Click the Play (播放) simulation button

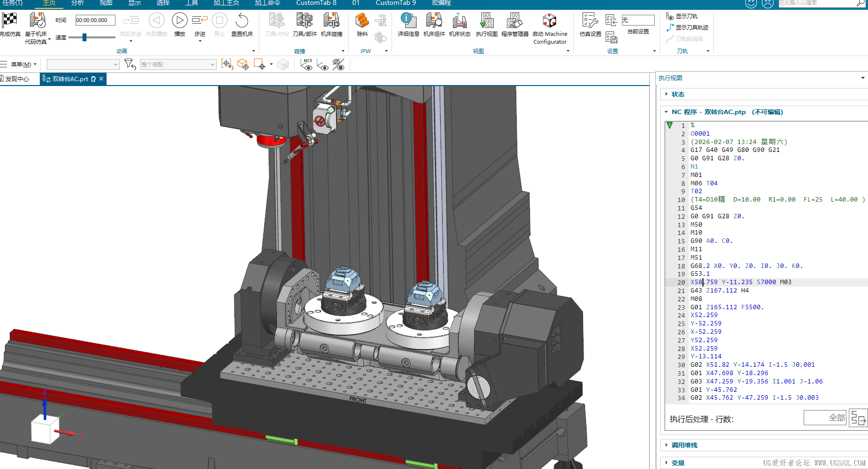click(x=179, y=21)
